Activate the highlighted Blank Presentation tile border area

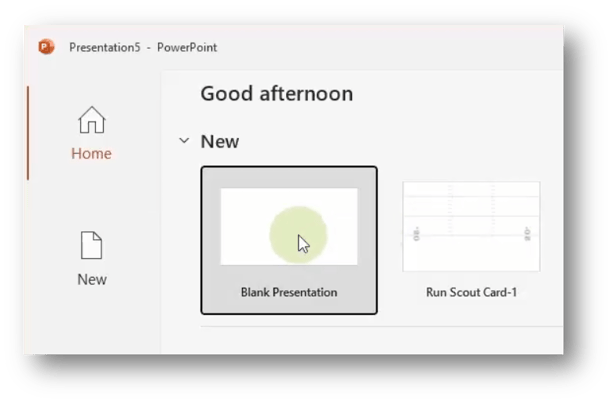coord(289,240)
